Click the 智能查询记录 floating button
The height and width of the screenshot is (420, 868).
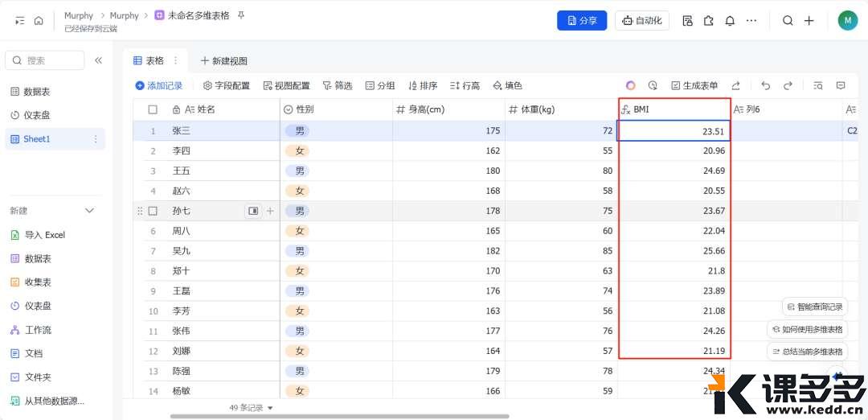point(815,307)
